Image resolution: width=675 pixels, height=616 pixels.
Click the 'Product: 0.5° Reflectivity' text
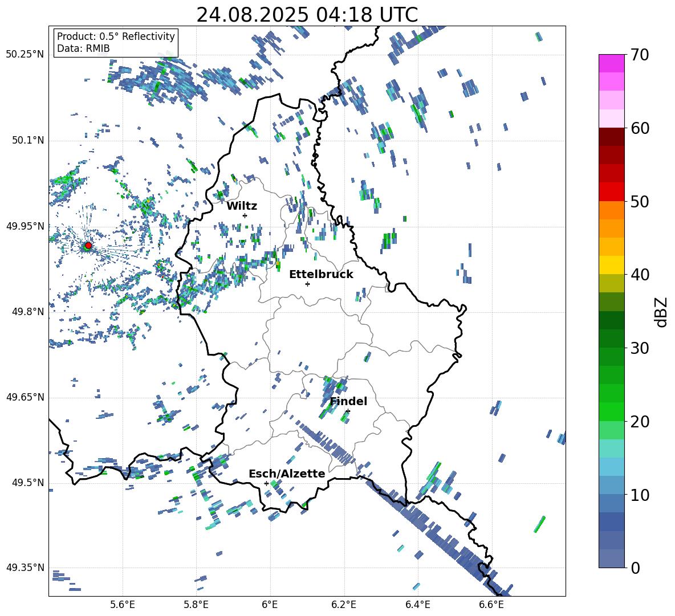click(116, 36)
